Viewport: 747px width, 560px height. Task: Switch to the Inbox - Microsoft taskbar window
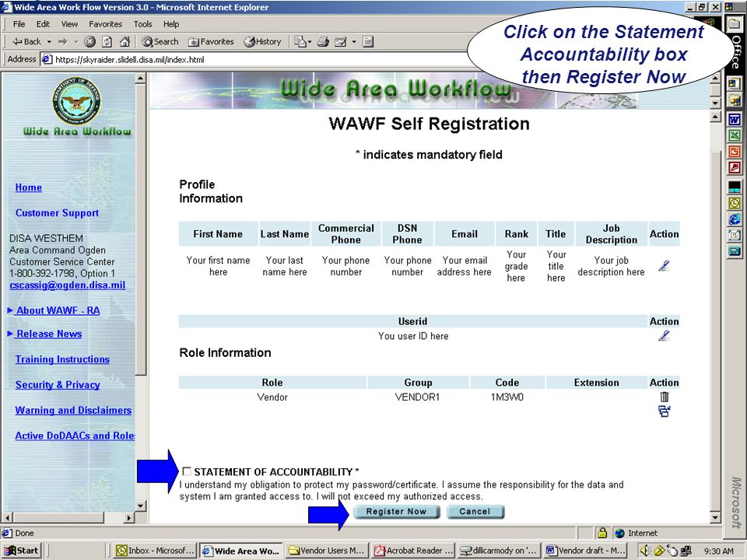point(156,551)
